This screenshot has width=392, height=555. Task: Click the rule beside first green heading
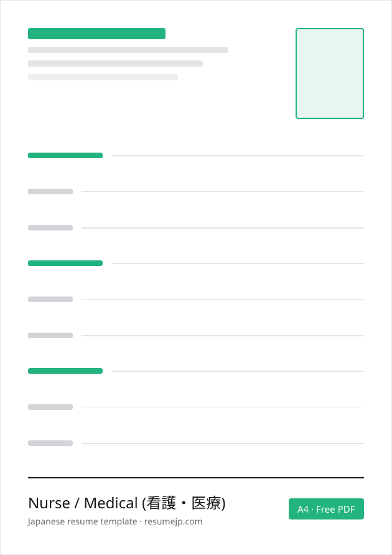pos(238,156)
